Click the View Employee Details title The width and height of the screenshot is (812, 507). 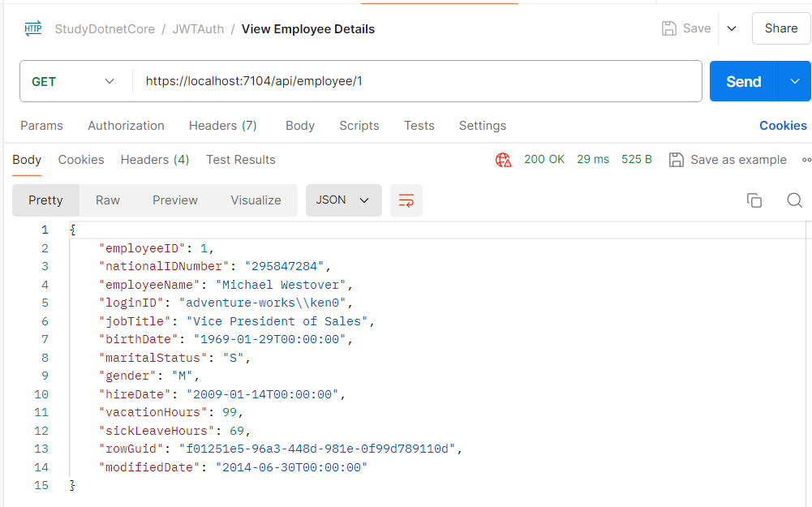point(308,29)
